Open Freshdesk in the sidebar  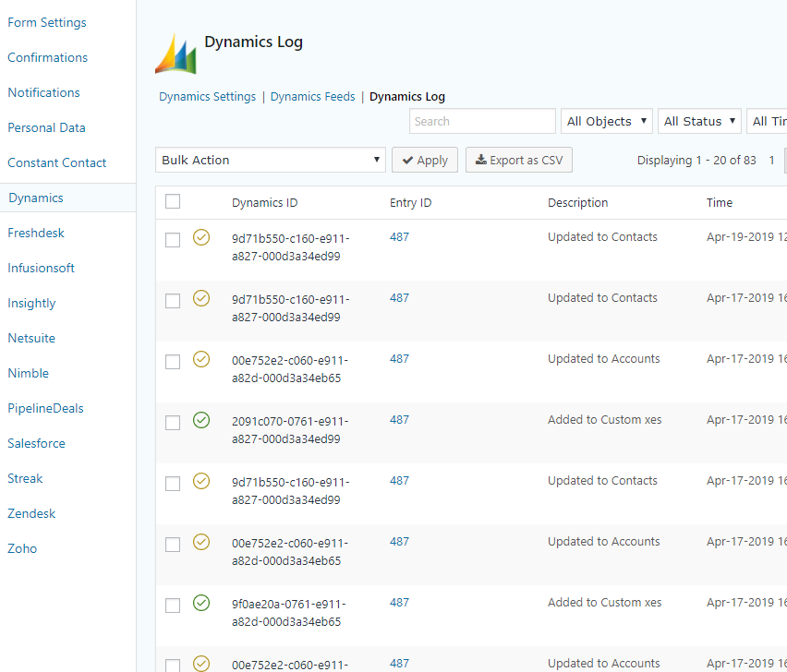click(x=36, y=234)
